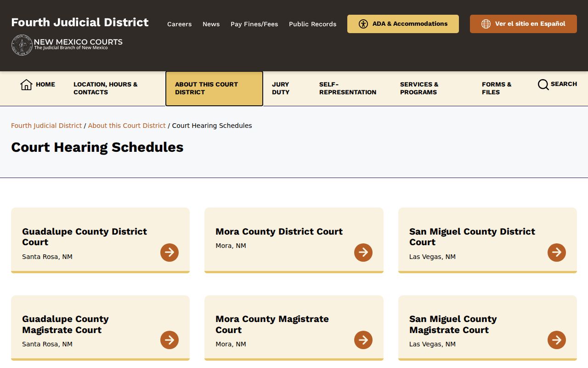
Task: Click arrow icon on San Miguel County Magistrate Court
Action: point(557,340)
